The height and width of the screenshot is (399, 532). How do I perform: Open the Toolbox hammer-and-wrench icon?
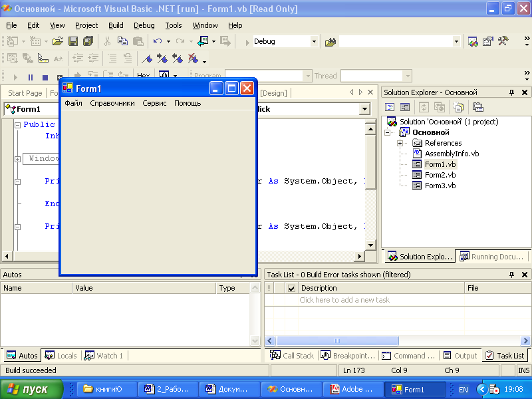coord(503,41)
